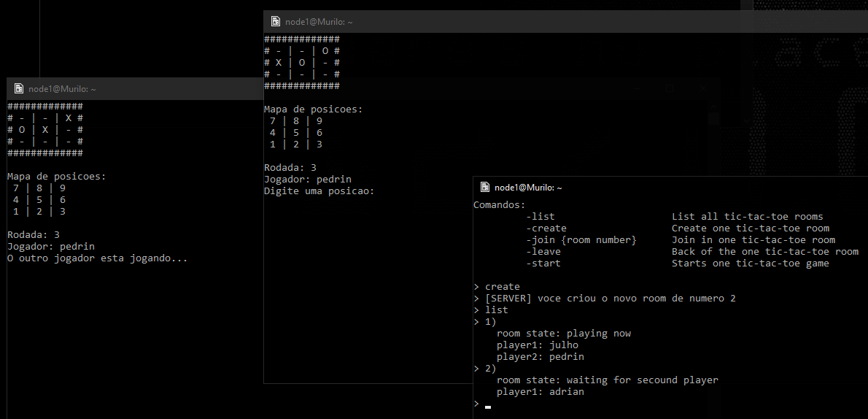
Task: Click description 'Join in one tic-tac-toe room'
Action: (753, 240)
